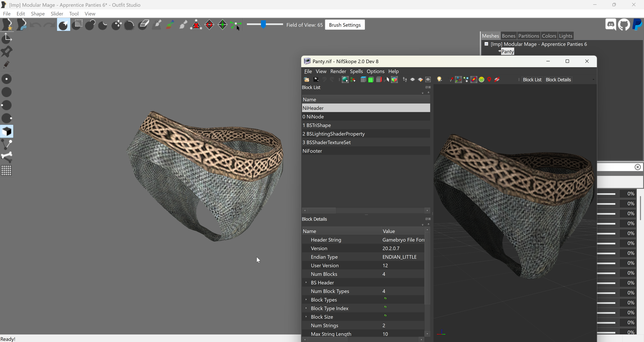This screenshot has height=342, width=644.
Task: Toggle the NifSkope Show Axes button
Action: coord(458,80)
